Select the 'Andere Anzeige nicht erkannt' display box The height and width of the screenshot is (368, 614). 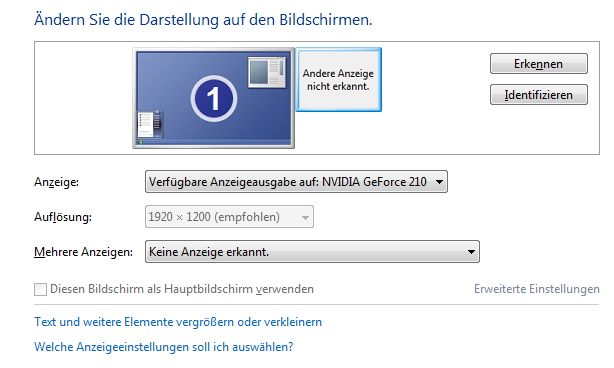coord(338,80)
